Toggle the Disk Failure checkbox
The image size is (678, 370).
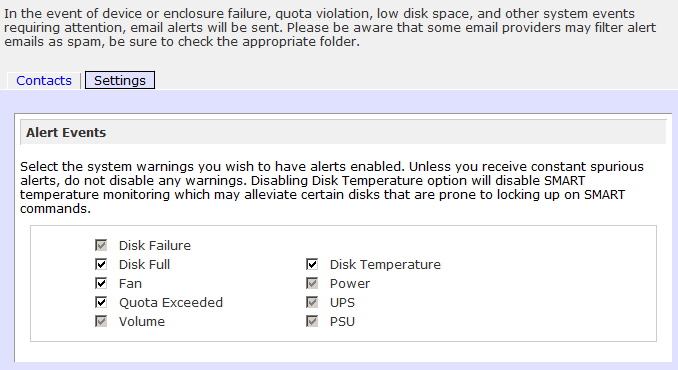[x=101, y=246]
